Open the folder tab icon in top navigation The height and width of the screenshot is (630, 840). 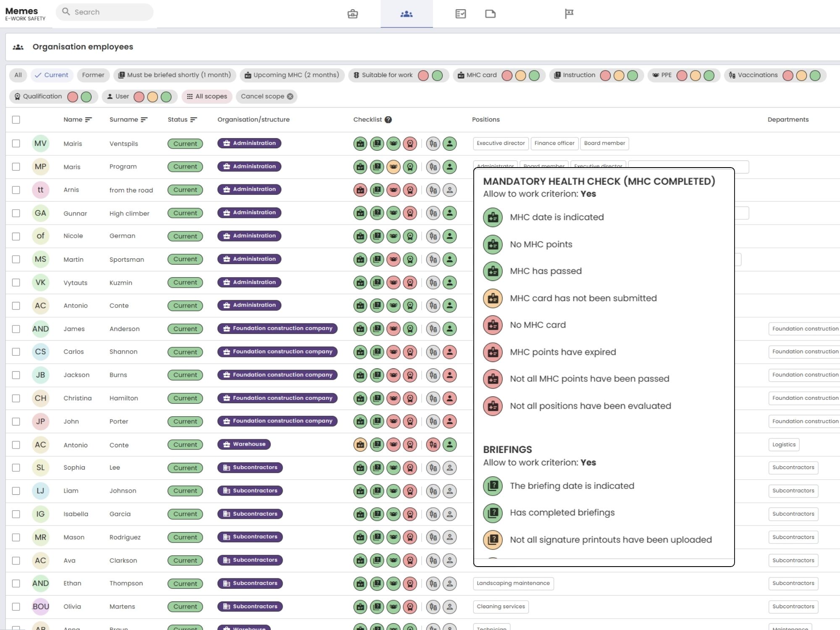490,14
